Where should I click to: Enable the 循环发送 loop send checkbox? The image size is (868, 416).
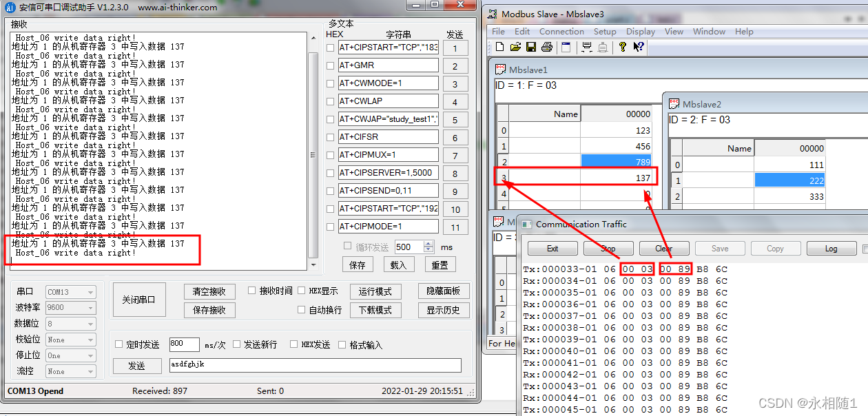[348, 247]
